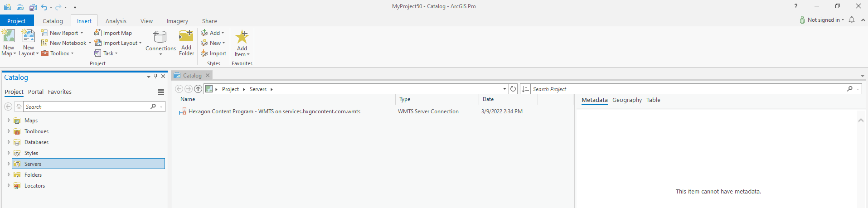Click the New Layout icon

(x=29, y=36)
